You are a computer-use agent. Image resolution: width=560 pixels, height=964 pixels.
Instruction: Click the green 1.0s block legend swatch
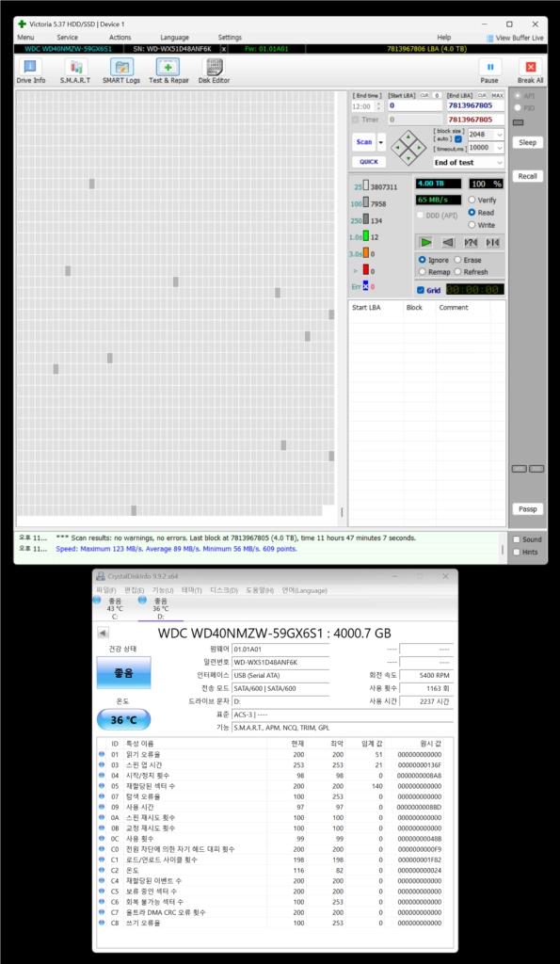coord(366,235)
